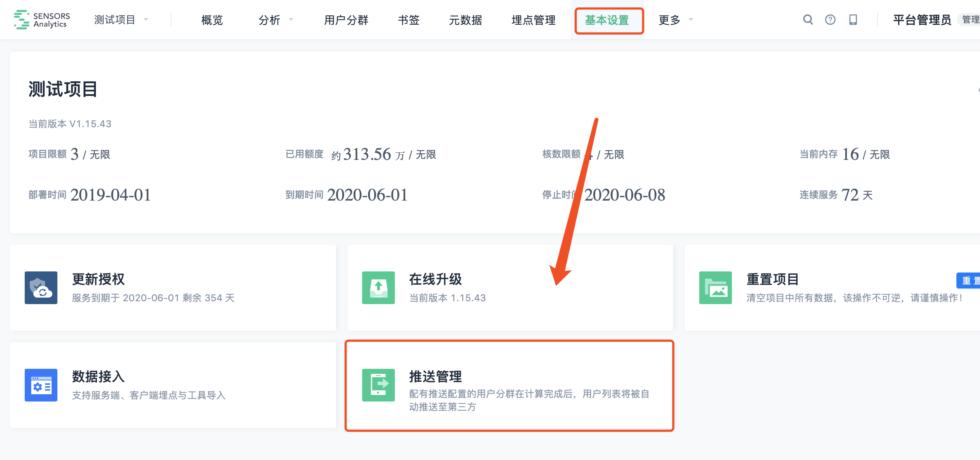
Task: Open the 元数据 tab
Action: pos(466,20)
